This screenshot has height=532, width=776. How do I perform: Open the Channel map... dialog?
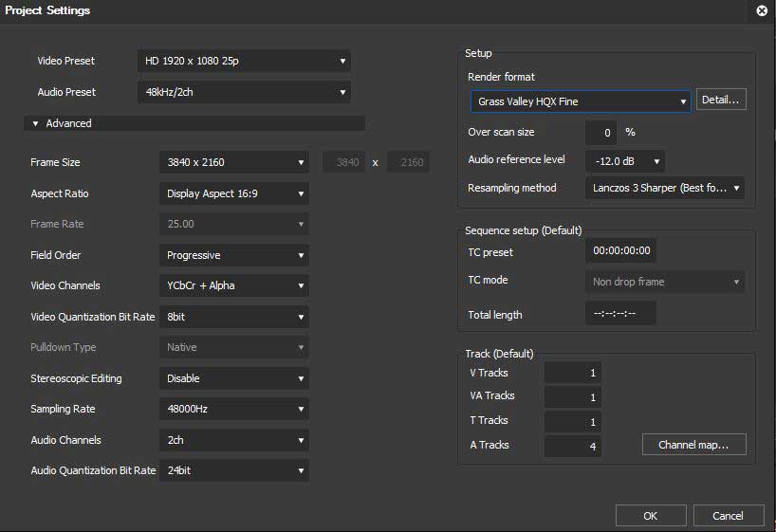pos(693,445)
